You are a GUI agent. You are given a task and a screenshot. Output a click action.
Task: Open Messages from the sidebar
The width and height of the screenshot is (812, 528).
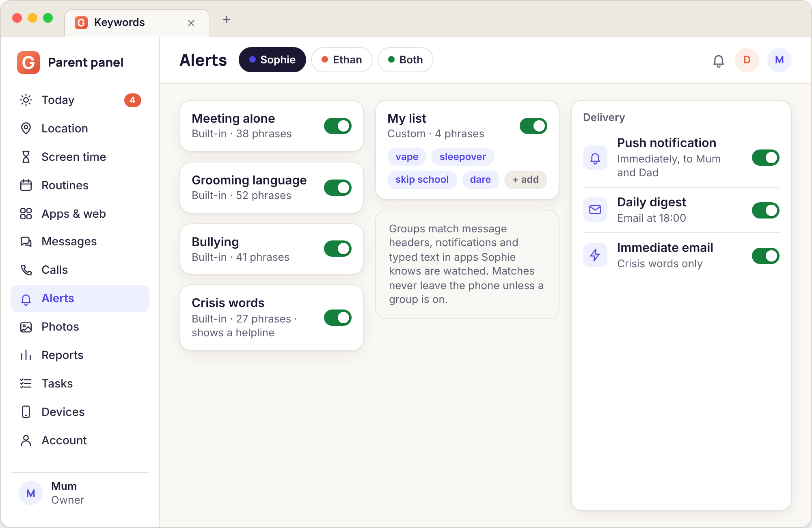[x=80, y=242]
